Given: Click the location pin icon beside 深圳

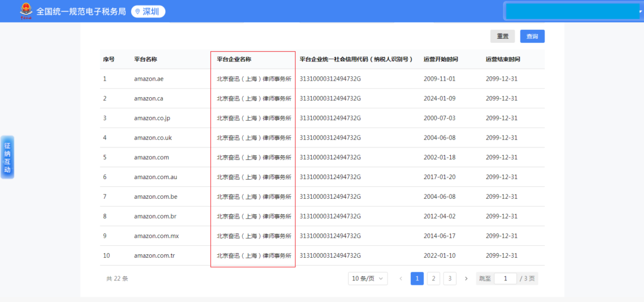Looking at the screenshot, I should pos(138,11).
